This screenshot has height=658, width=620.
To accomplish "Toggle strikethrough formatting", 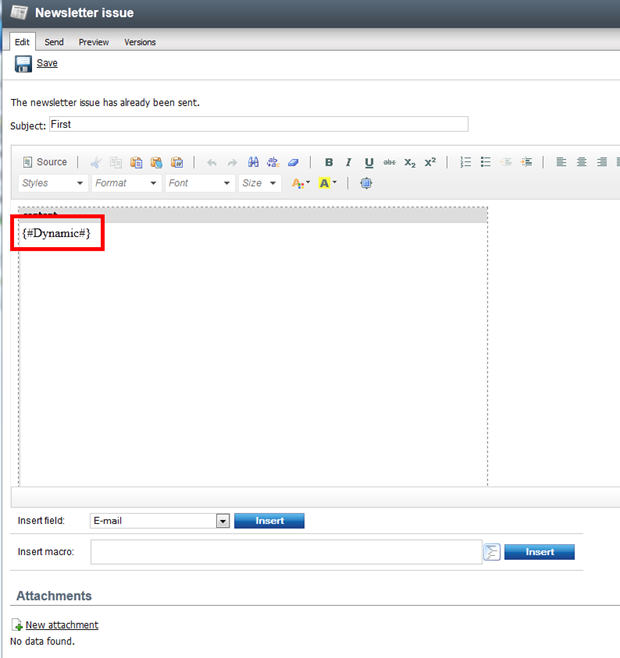I will click(x=389, y=162).
